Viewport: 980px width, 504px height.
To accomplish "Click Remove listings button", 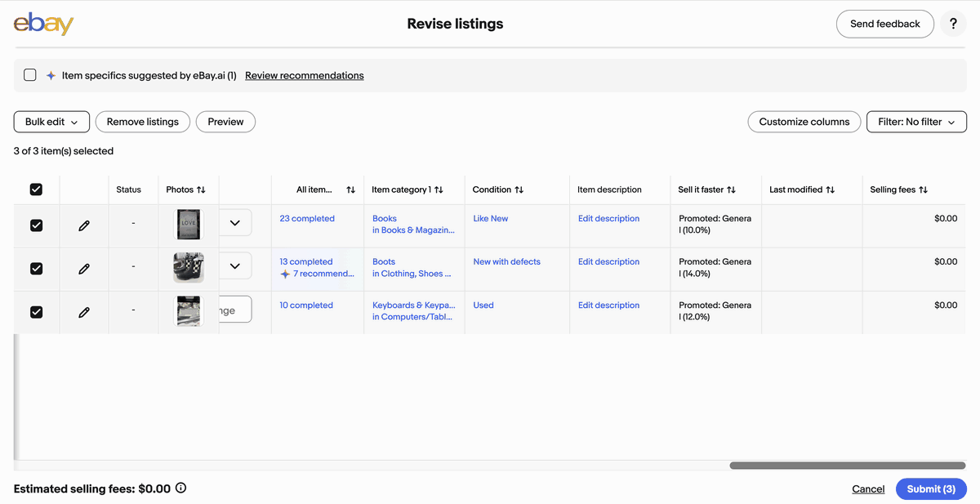I will point(143,122).
